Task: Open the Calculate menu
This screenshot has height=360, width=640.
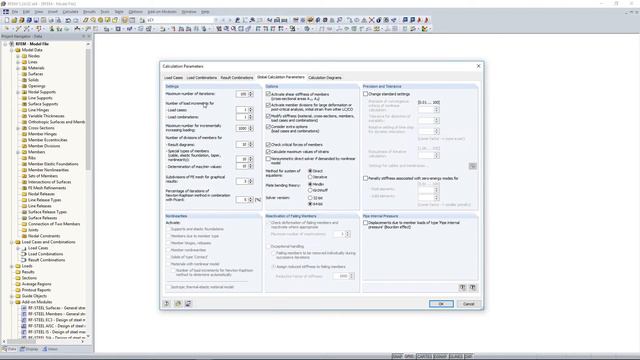Action: coord(70,12)
